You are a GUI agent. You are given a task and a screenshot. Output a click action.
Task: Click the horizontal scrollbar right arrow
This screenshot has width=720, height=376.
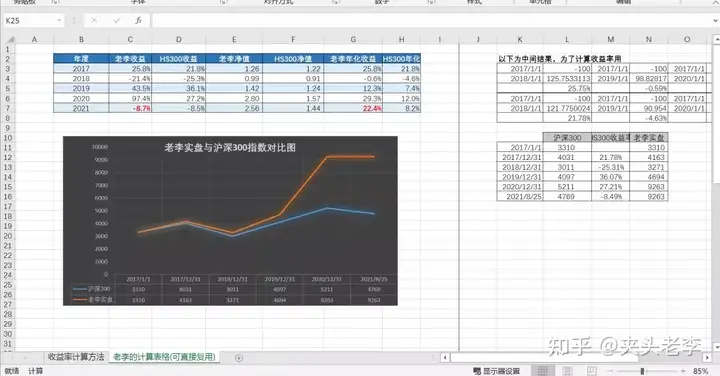pos(707,357)
